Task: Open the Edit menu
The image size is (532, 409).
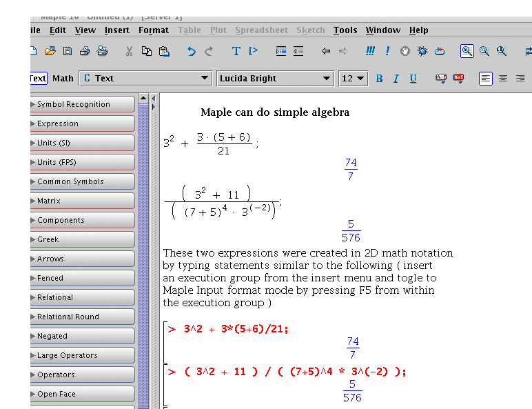Action: pyautogui.click(x=58, y=30)
